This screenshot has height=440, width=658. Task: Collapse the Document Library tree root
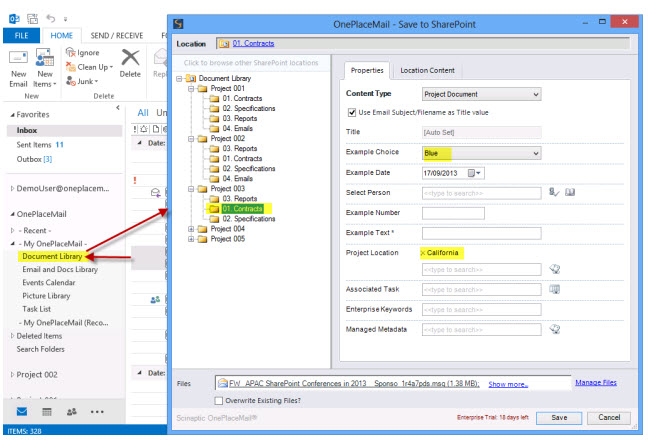[x=179, y=78]
